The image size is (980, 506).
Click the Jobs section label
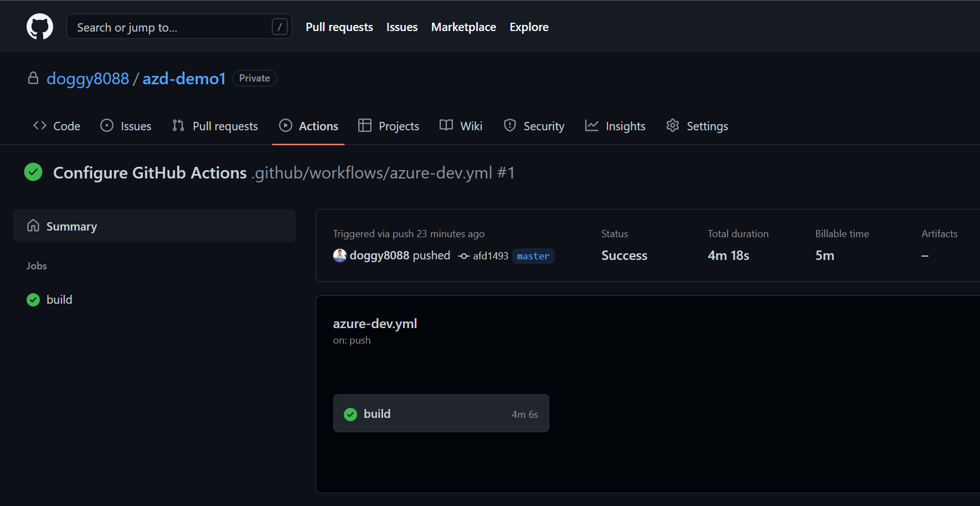click(37, 266)
